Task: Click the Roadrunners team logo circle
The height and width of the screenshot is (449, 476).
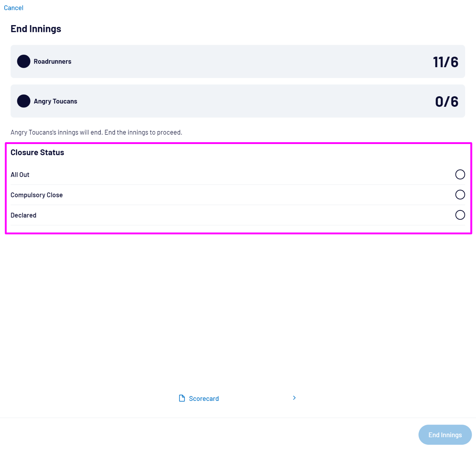Action: 24,61
